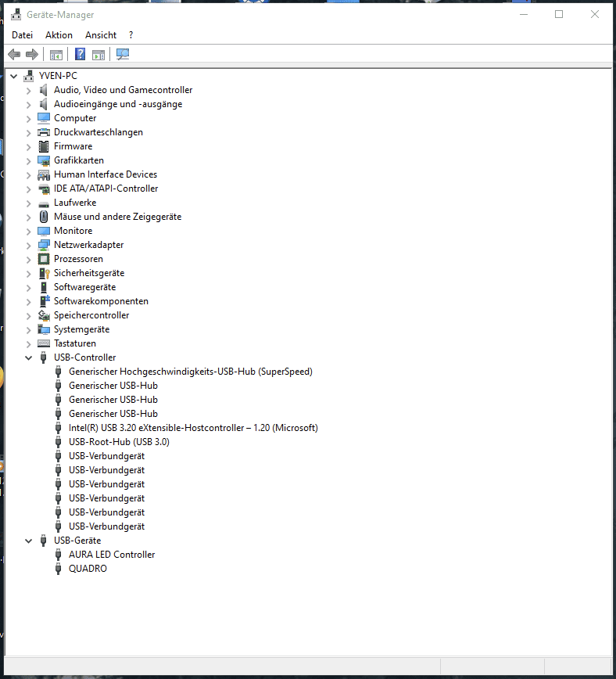Select the Firmware label
This screenshot has height=679, width=616.
73,146
